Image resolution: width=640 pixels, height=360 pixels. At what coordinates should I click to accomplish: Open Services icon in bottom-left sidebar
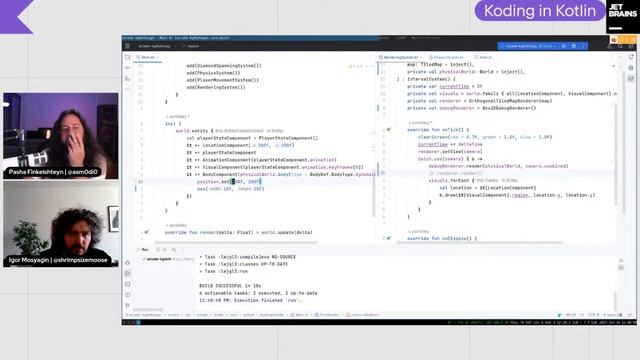(x=128, y=263)
